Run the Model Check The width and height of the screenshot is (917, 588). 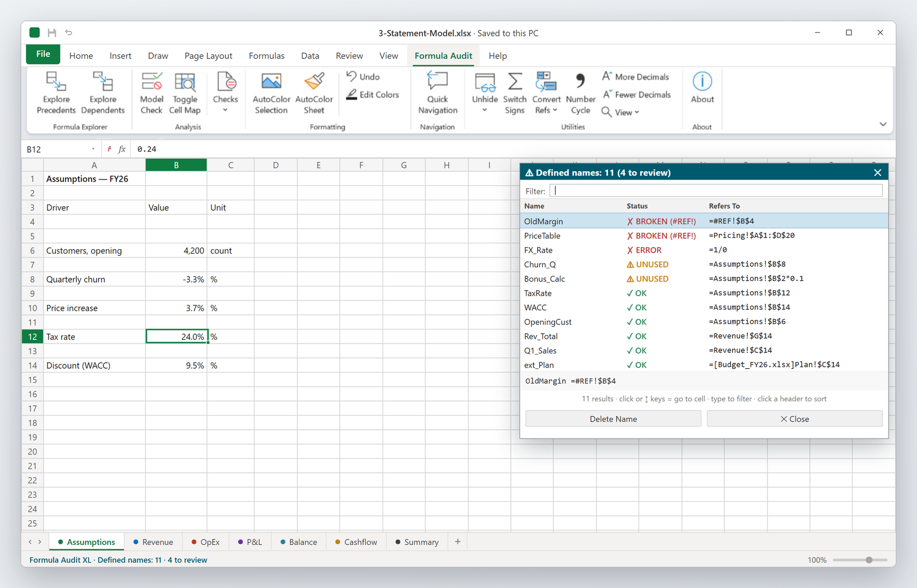[x=151, y=93]
